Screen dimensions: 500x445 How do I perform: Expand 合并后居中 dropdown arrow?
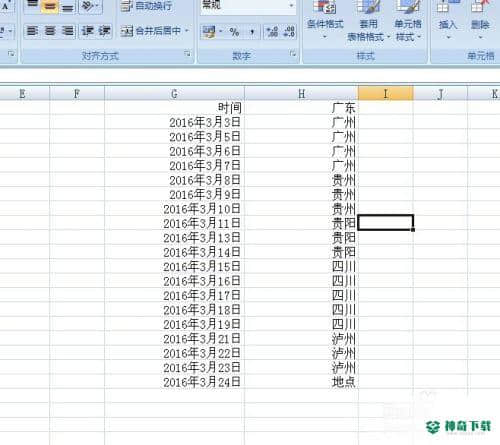click(187, 31)
